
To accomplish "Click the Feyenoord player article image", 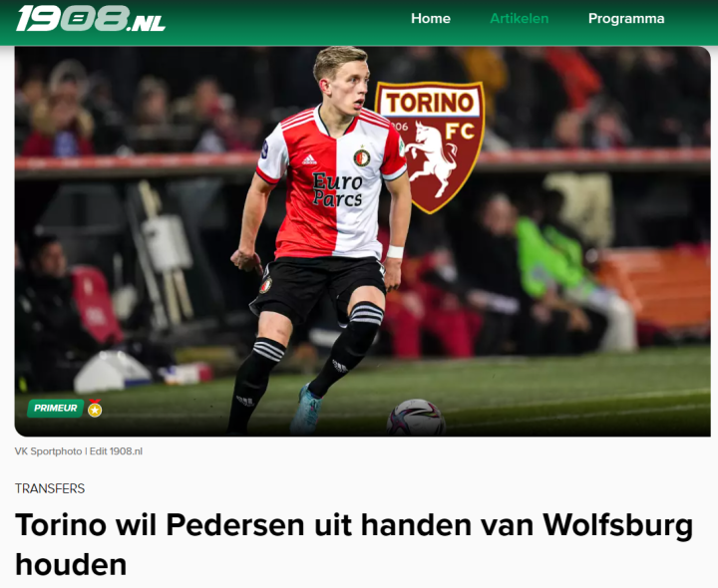I will pyautogui.click(x=363, y=241).
